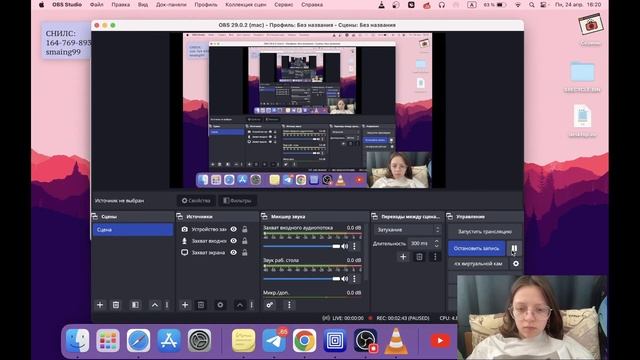This screenshot has height=360, width=640.
Task: Mute Звук раб. стола speaker icon
Action: [345, 279]
